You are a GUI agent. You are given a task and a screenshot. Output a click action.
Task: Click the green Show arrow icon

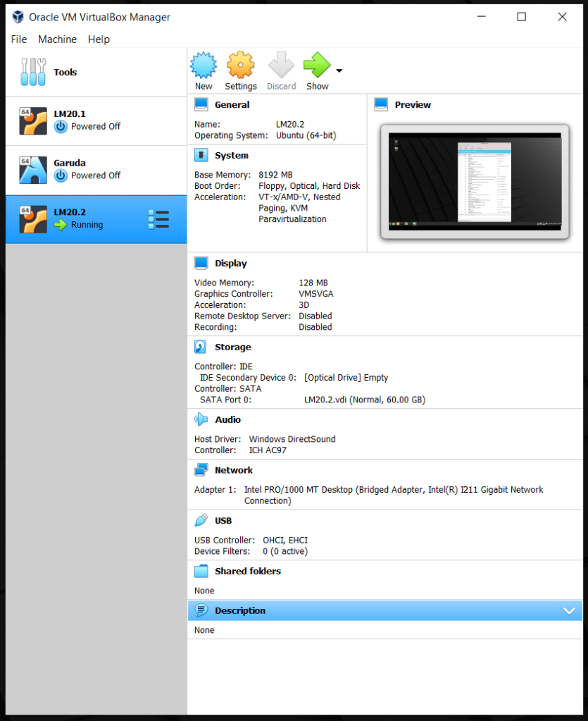[x=317, y=66]
